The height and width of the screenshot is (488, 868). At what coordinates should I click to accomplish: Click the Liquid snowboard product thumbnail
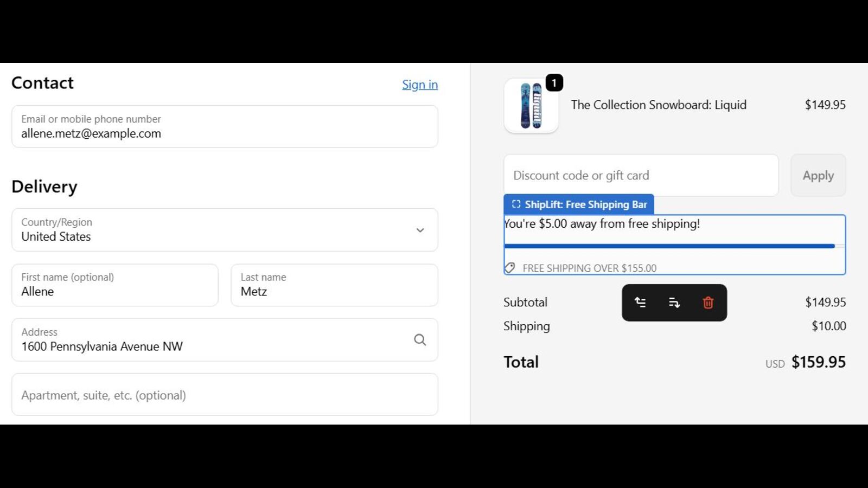[x=531, y=106]
